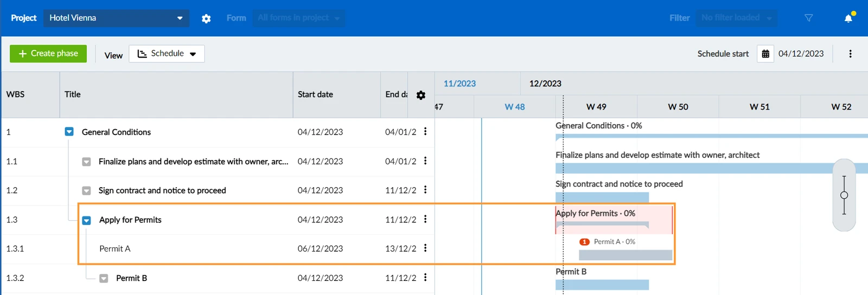Open the notifications bell
The width and height of the screenshot is (868, 295).
point(848,18)
